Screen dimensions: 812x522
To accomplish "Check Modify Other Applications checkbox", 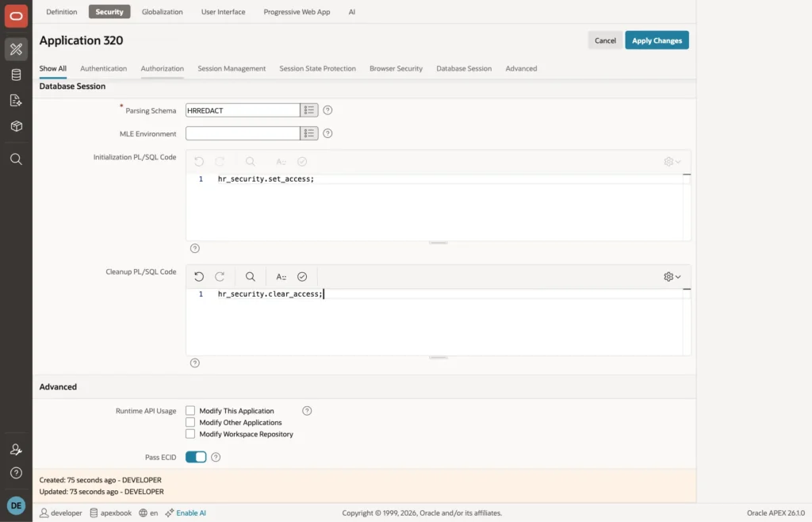I will click(x=190, y=423).
